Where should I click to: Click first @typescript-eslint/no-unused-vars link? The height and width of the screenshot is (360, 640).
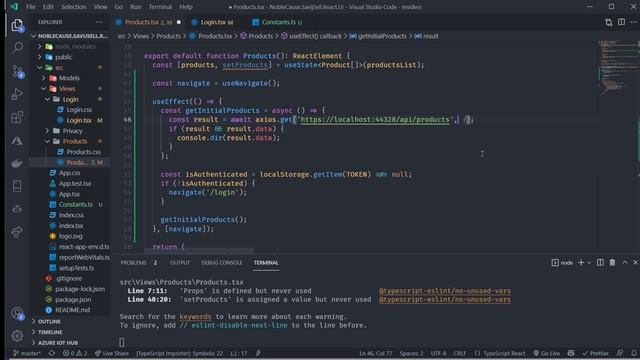pyautogui.click(x=444, y=291)
